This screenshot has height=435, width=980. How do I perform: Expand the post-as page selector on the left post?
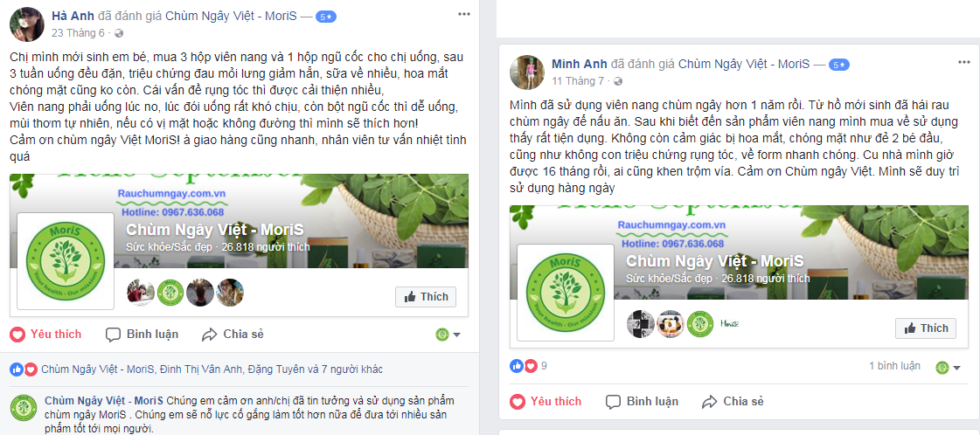coord(448,335)
